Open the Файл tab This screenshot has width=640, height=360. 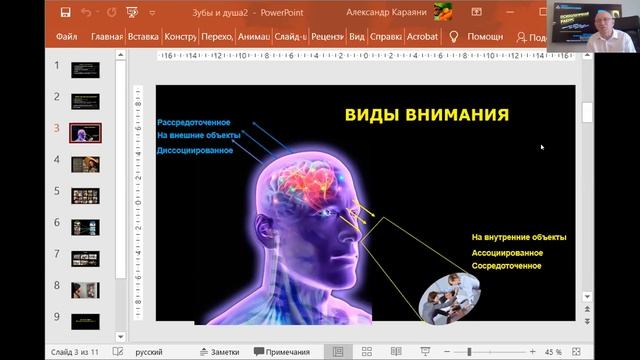(x=67, y=37)
